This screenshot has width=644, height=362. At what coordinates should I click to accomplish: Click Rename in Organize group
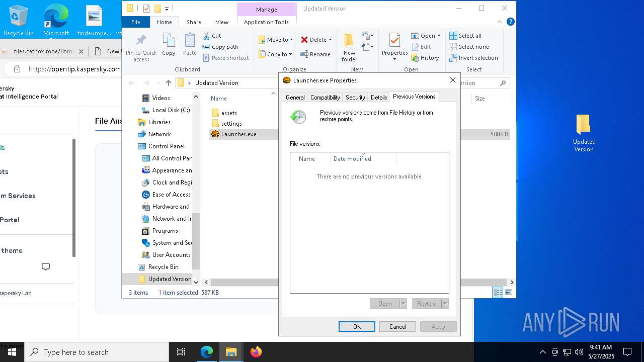[315, 54]
